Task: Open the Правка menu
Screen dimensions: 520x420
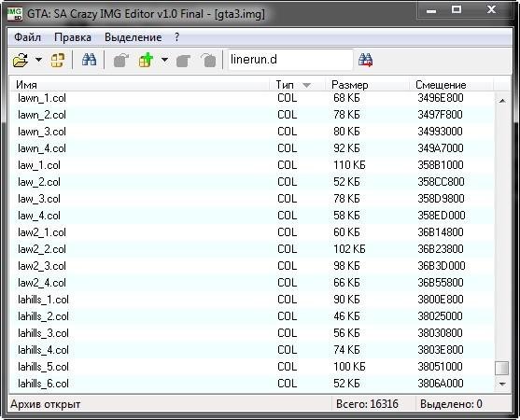Action: 73,37
